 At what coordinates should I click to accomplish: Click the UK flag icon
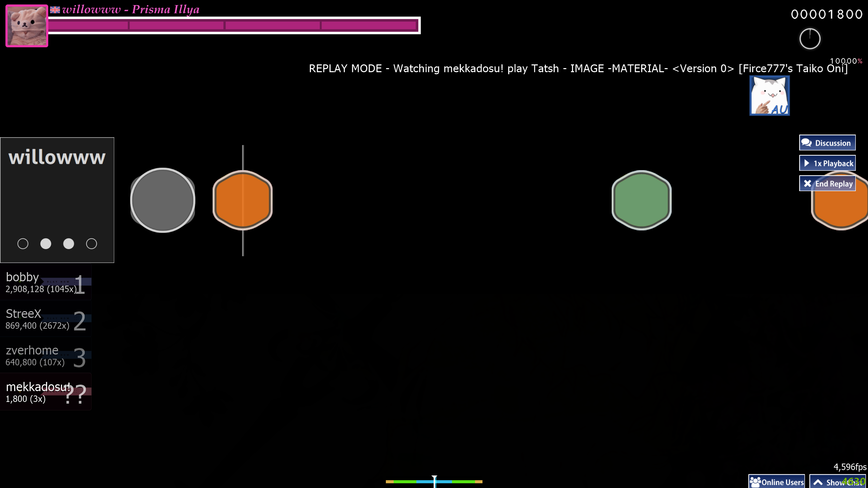[x=55, y=10]
